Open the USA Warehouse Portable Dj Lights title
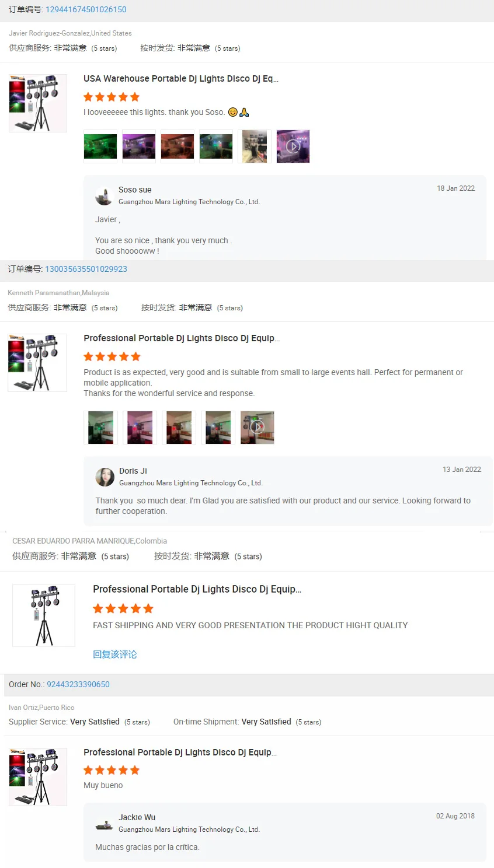Viewport: 494px width, 868px height. [181, 79]
